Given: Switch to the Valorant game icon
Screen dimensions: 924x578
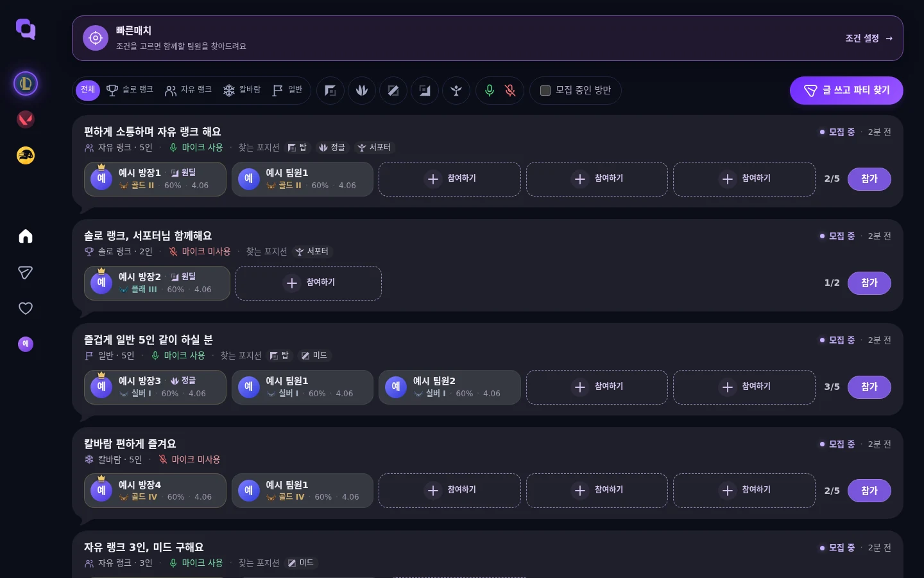Looking at the screenshot, I should pos(26,119).
